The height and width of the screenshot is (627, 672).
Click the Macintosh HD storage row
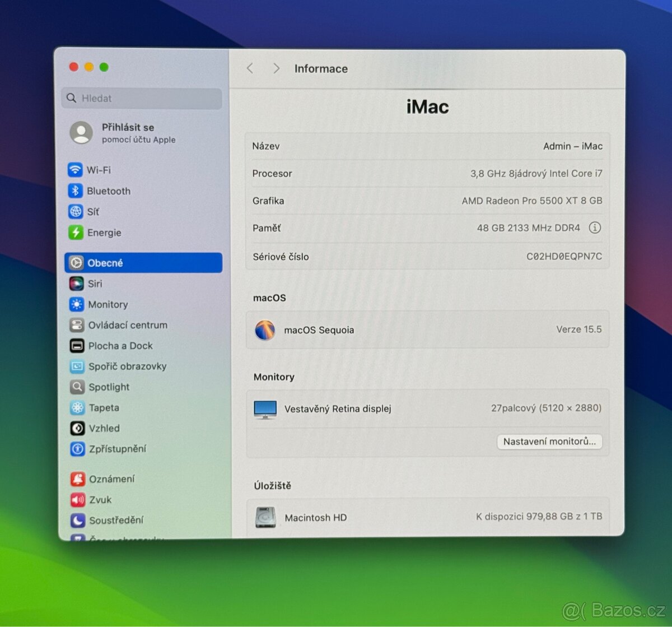(427, 517)
